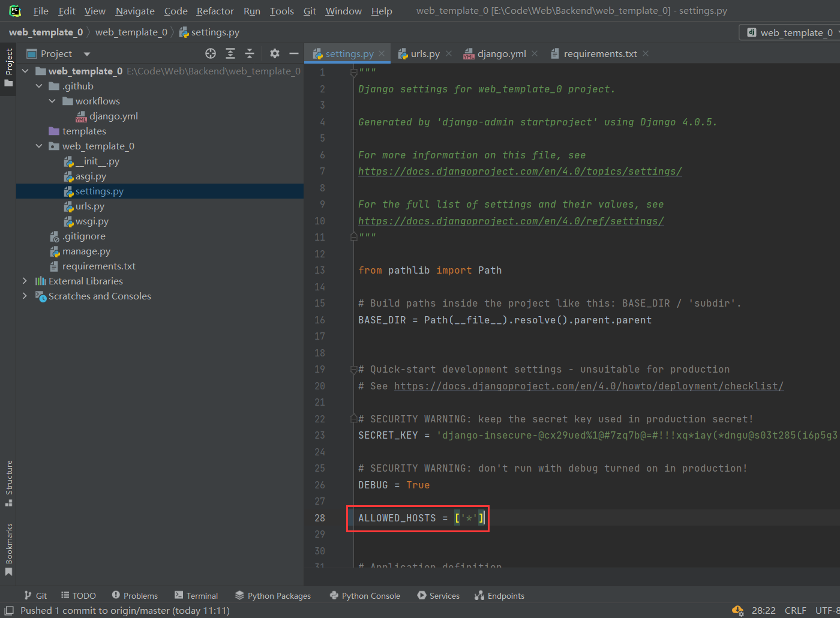Fold the docstring at line 1
The height and width of the screenshot is (618, 840).
(x=353, y=73)
